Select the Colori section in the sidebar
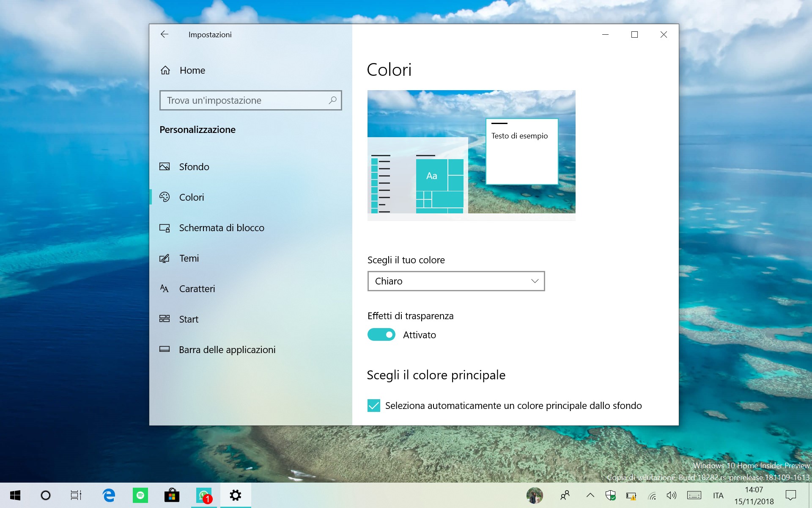Viewport: 812px width, 508px height. pyautogui.click(x=251, y=197)
